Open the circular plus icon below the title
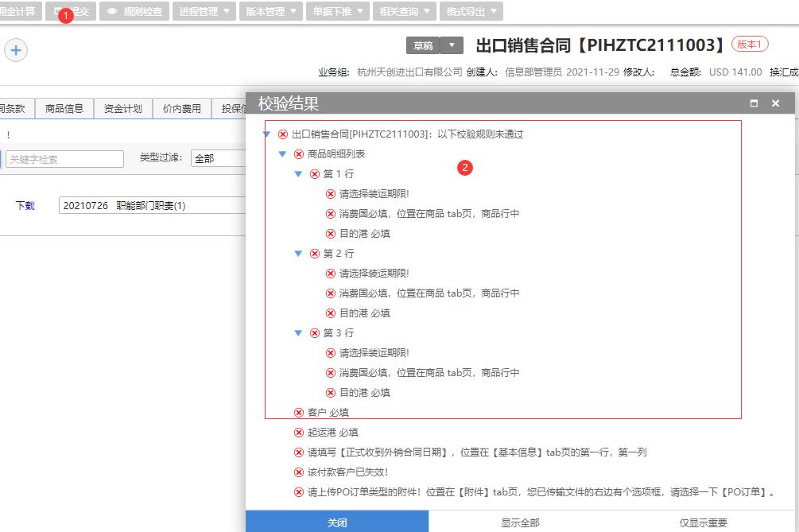 15,49
